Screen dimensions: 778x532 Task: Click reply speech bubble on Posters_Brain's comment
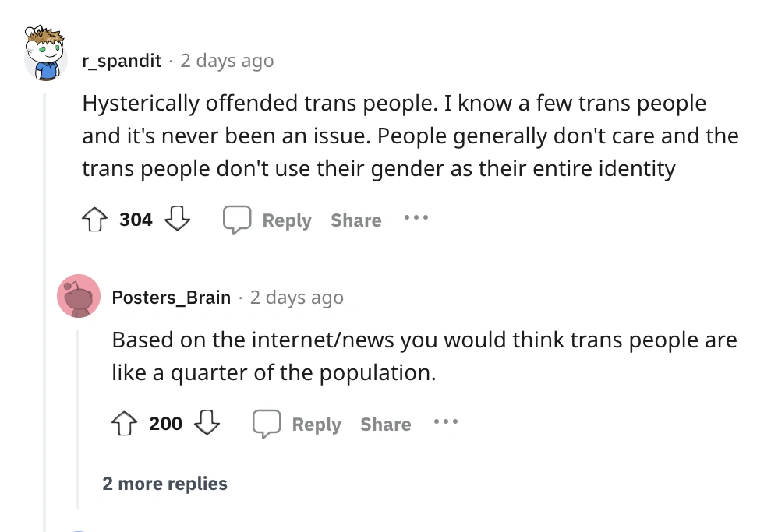click(266, 424)
